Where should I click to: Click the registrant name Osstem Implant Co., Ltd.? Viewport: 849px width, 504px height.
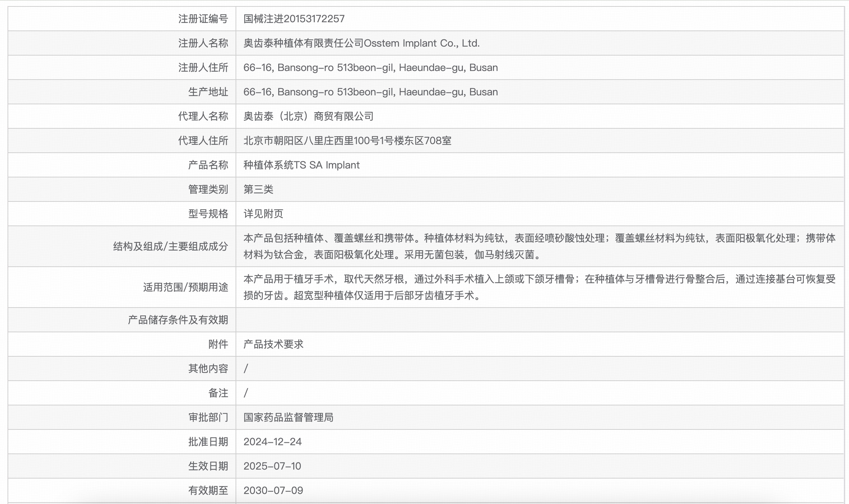tap(361, 43)
